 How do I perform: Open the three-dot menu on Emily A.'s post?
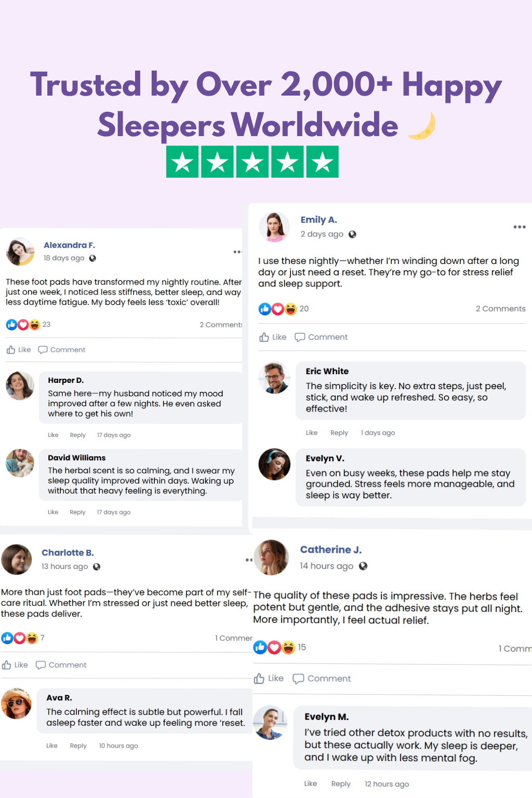(x=519, y=227)
